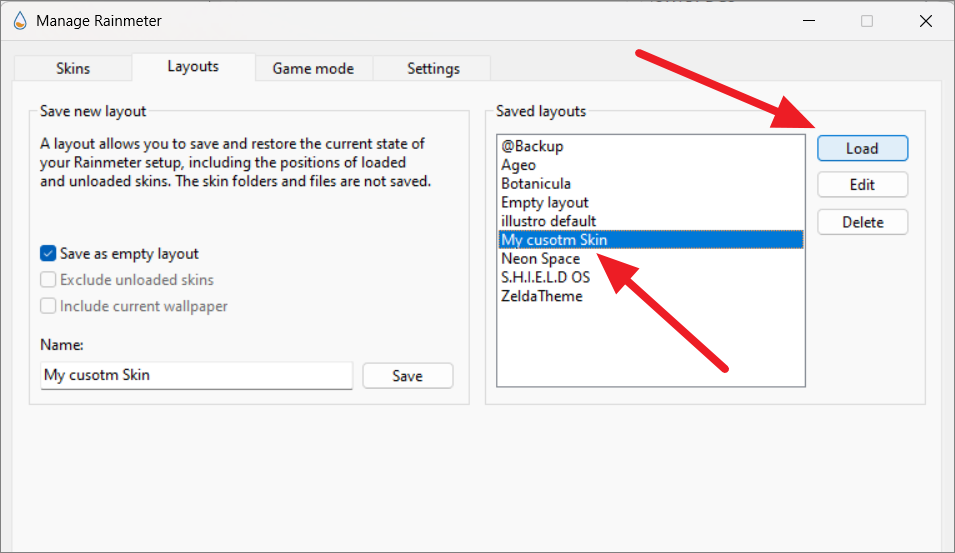Click the Rainmeter droplet icon in title bar
955x553 pixels.
[x=20, y=21]
